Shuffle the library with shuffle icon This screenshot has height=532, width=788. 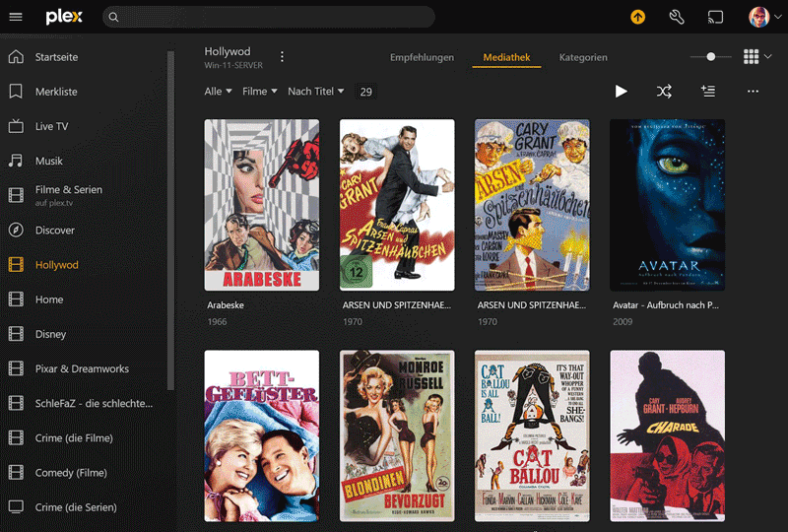click(x=664, y=91)
